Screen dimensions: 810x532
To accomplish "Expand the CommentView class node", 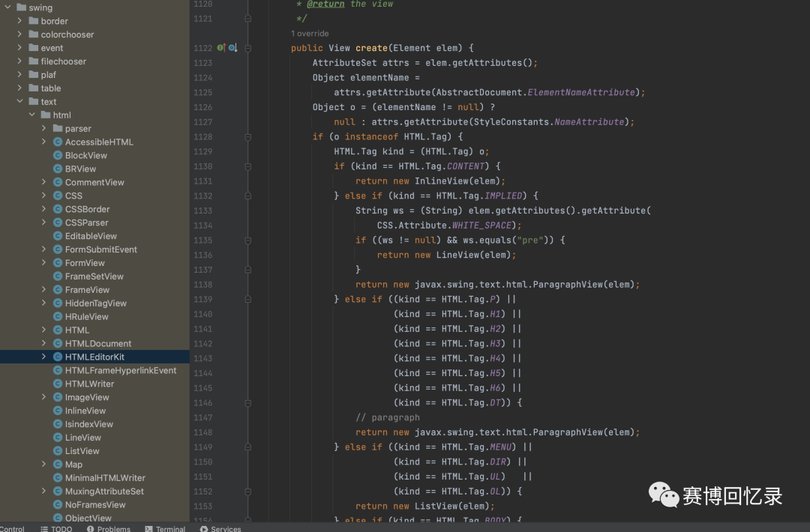I will pos(44,181).
